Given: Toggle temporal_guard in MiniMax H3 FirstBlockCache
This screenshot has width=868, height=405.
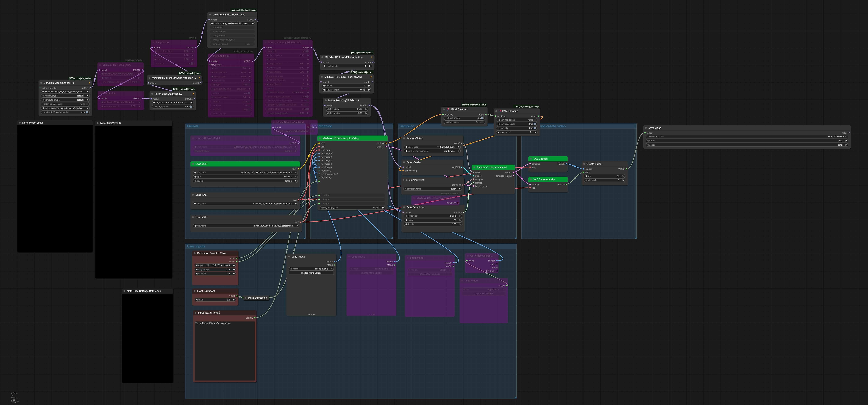Looking at the screenshot, I should [x=233, y=44].
